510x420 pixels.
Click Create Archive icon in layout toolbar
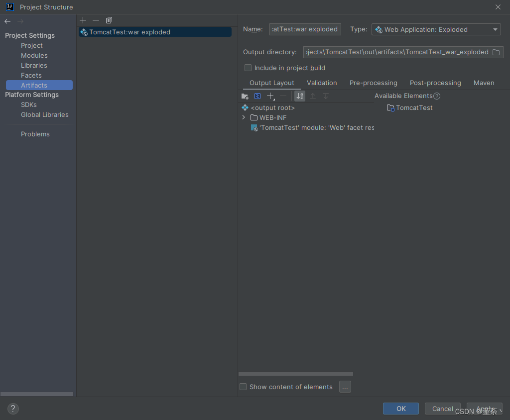click(x=257, y=96)
